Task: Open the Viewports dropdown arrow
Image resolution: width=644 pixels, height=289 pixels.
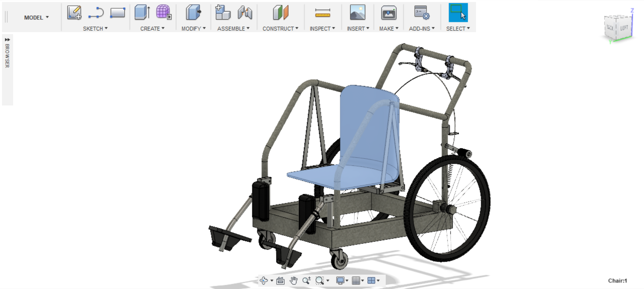Action: (378, 281)
